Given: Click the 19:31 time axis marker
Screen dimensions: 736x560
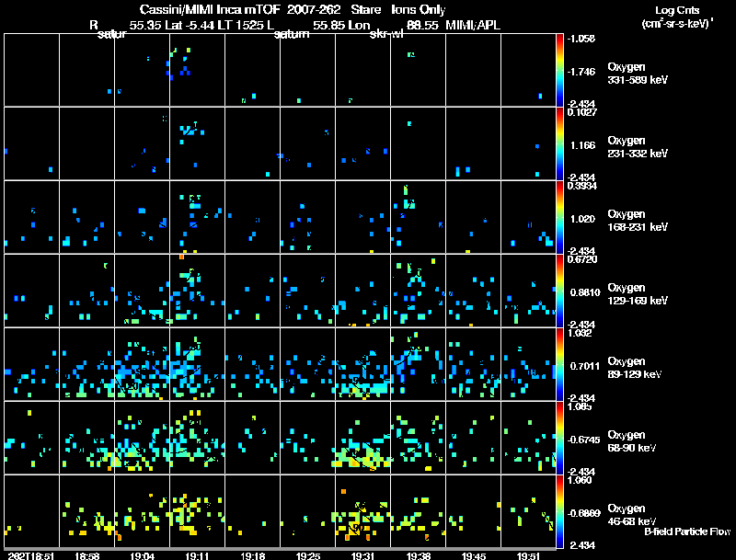Looking at the screenshot, I should click(x=362, y=555).
